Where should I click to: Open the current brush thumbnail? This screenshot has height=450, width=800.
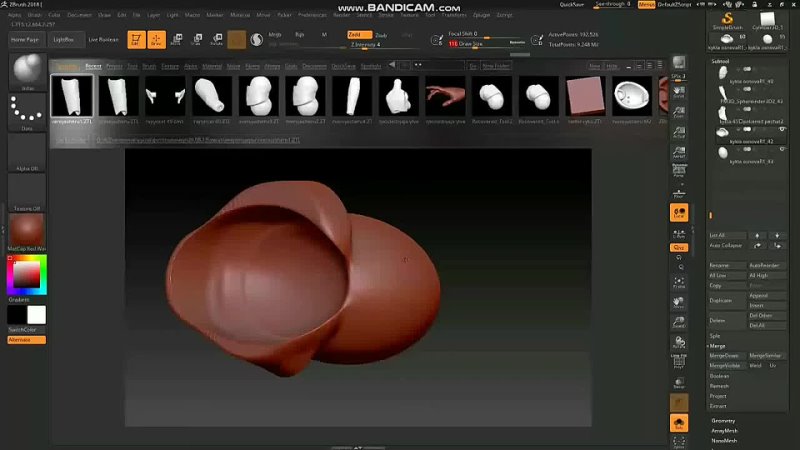point(28,71)
